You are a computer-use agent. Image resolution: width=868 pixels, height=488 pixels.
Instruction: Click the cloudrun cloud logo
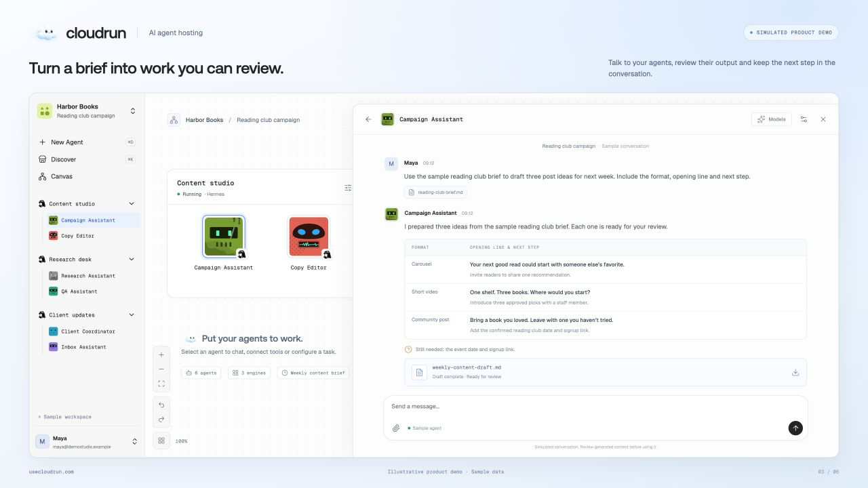[x=46, y=33]
